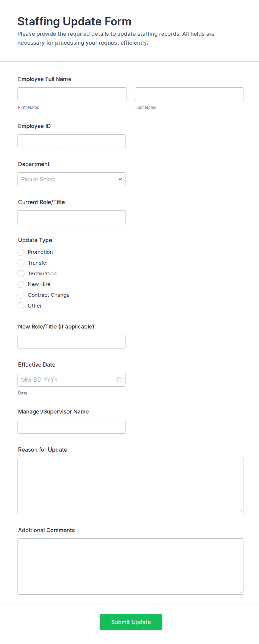This screenshot has height=644, width=259.
Task: Grab the Reason for Update resize handle
Action: click(241, 511)
